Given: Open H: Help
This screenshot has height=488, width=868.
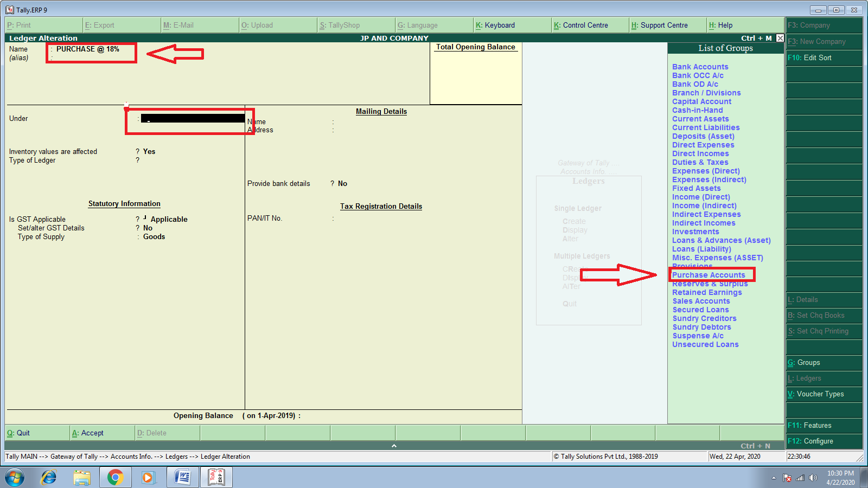Looking at the screenshot, I should pyautogui.click(x=746, y=25).
